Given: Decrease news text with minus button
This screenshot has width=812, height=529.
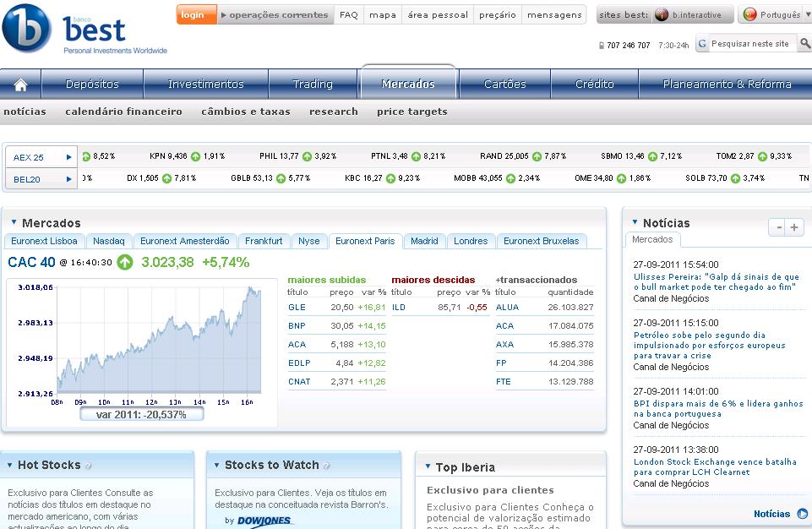Looking at the screenshot, I should pyautogui.click(x=777, y=227).
